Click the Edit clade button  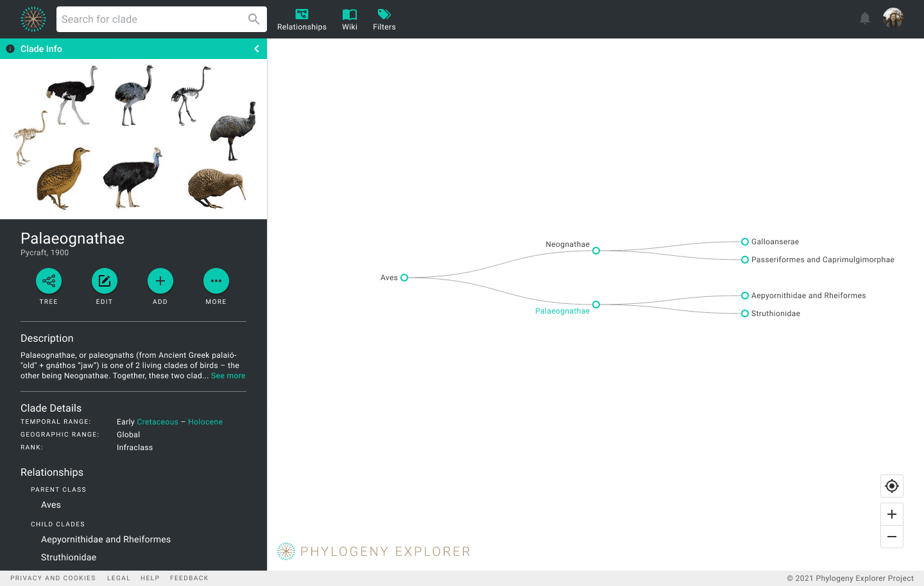(x=105, y=281)
